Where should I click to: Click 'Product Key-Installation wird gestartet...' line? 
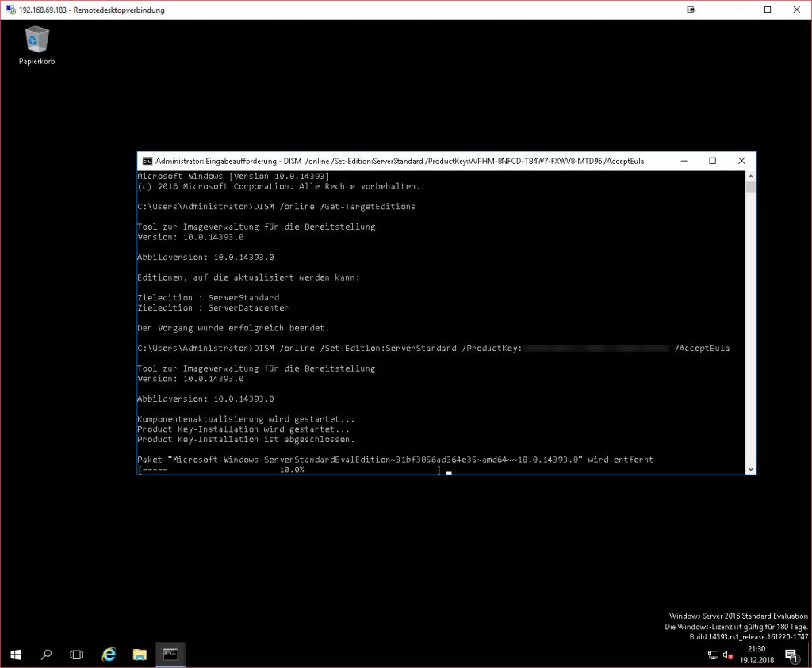point(243,429)
